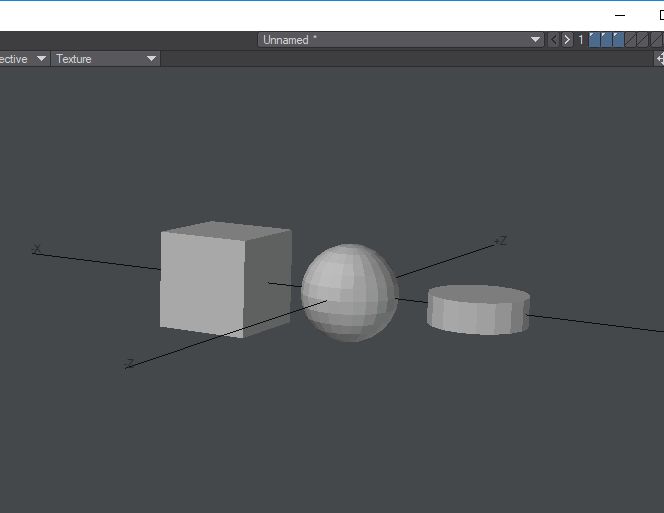
Task: Click the sphere object in the viewport
Action: tap(349, 292)
